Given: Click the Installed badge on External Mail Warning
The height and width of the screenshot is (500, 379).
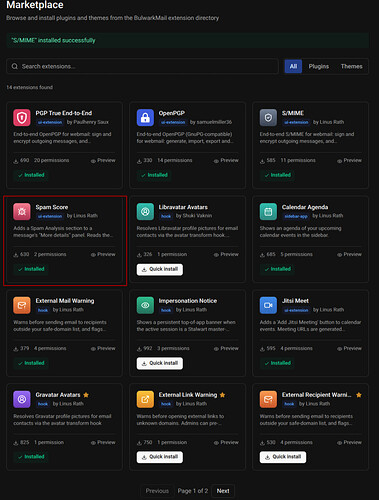Looking at the screenshot, I should coord(31,363).
